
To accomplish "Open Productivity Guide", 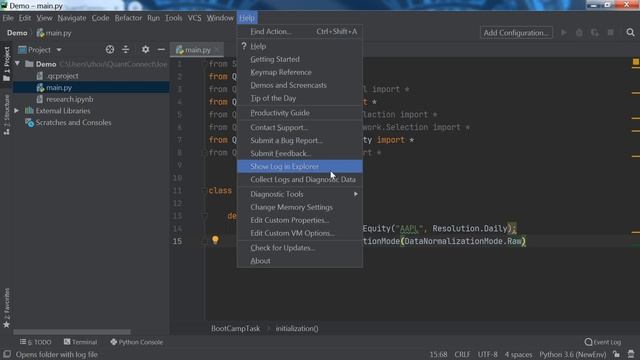I will pyautogui.click(x=300, y=113).
